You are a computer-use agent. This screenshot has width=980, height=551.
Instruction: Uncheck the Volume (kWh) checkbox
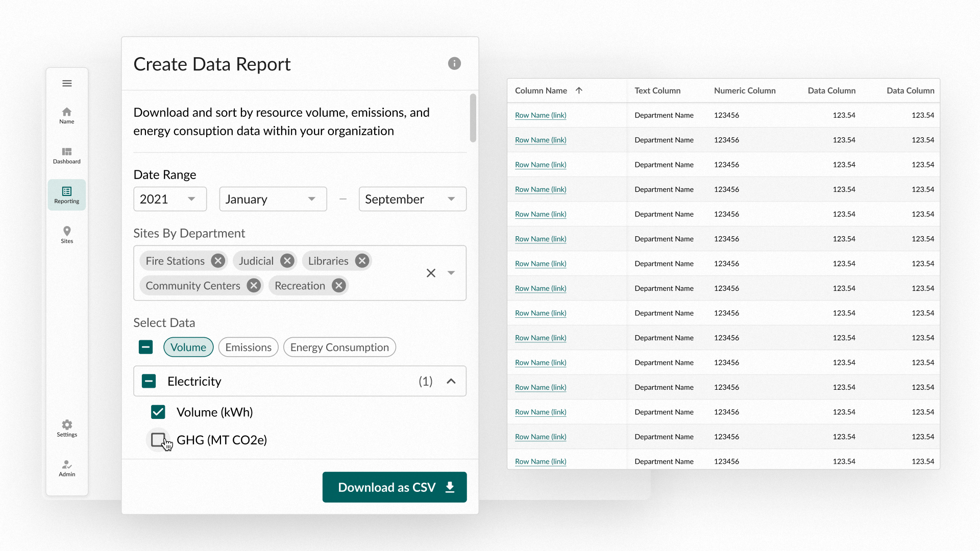coord(158,412)
